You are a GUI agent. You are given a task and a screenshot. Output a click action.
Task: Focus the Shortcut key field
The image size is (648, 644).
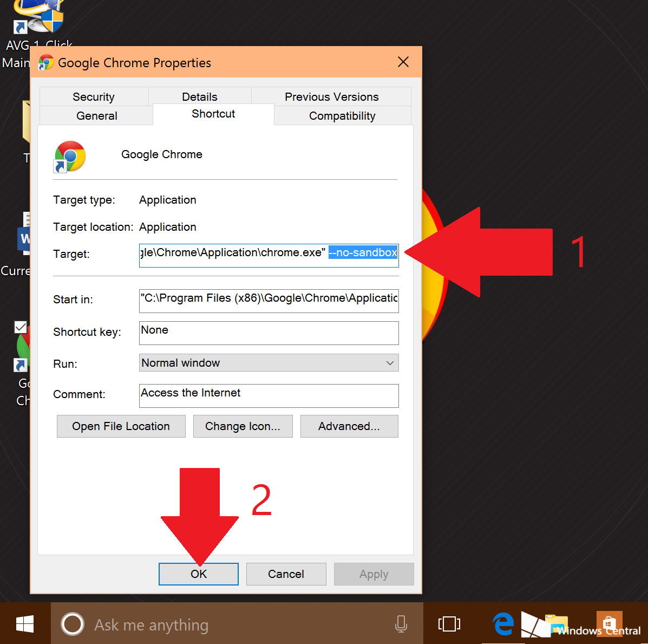[269, 333]
